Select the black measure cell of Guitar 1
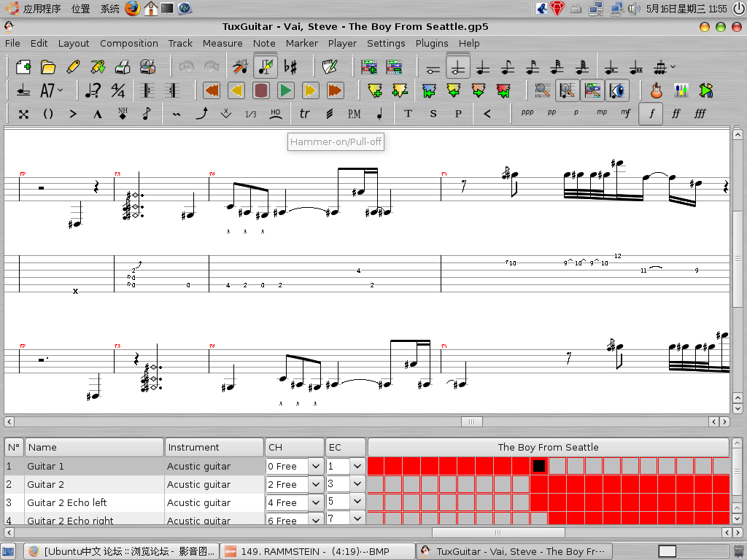Screen dimensions: 747x560 [x=539, y=466]
